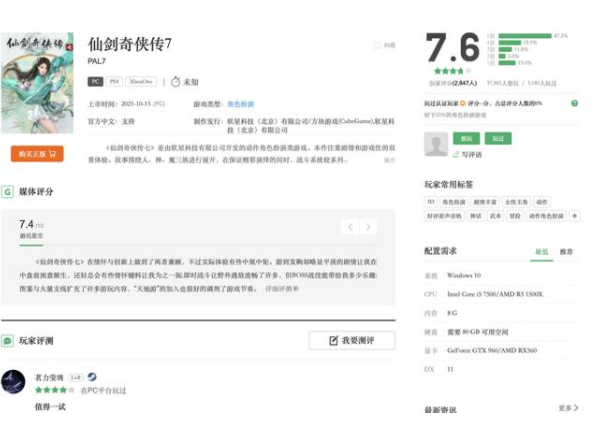The height and width of the screenshot is (439, 611).
Task: Click the reviewer's Lv level badge
Action: tap(75, 377)
